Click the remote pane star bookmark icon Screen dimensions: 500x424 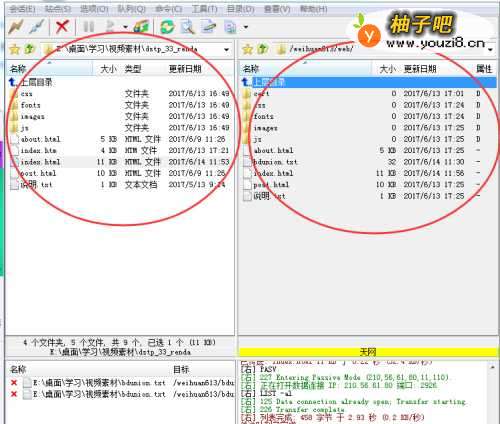click(248, 50)
